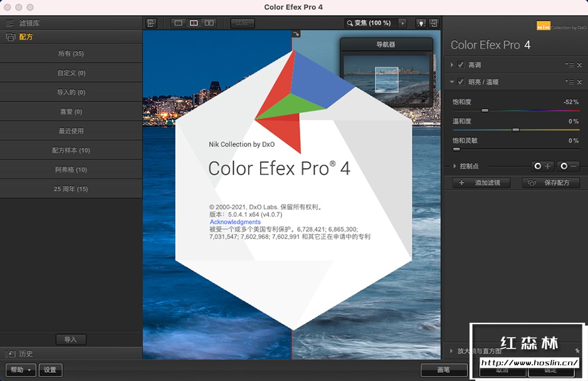Click the 画笔 brush button
The width and height of the screenshot is (588, 381).
click(x=444, y=370)
